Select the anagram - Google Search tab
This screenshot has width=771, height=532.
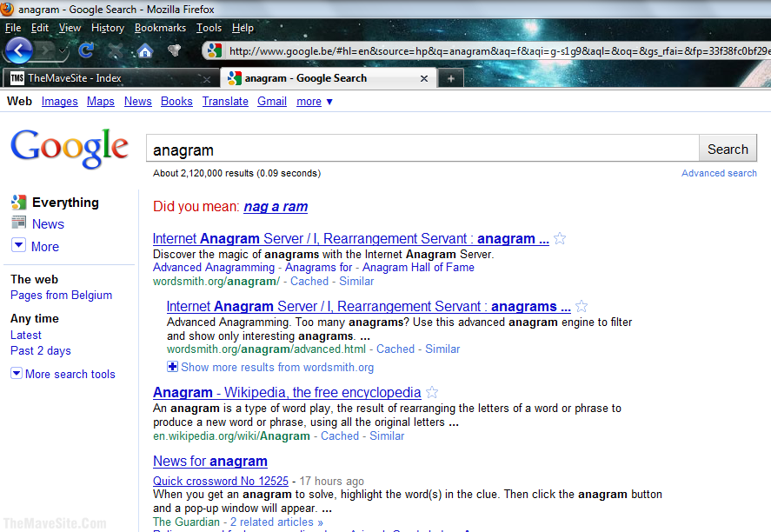(328, 78)
